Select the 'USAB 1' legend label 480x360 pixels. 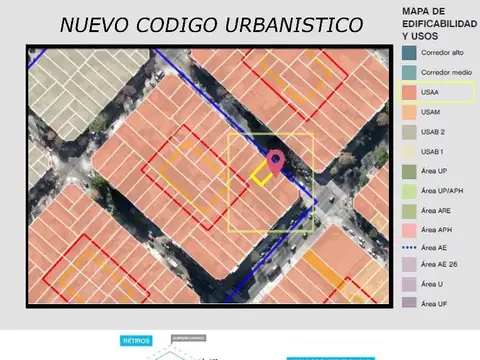[x=432, y=152]
